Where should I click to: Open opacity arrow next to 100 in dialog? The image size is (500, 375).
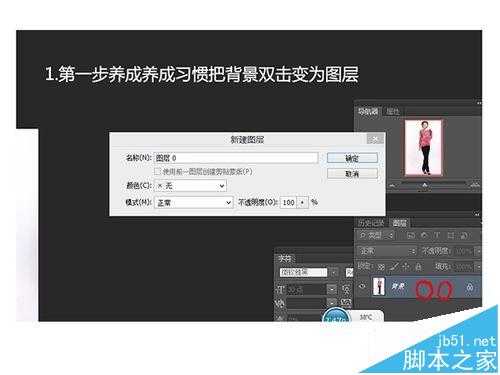(303, 202)
